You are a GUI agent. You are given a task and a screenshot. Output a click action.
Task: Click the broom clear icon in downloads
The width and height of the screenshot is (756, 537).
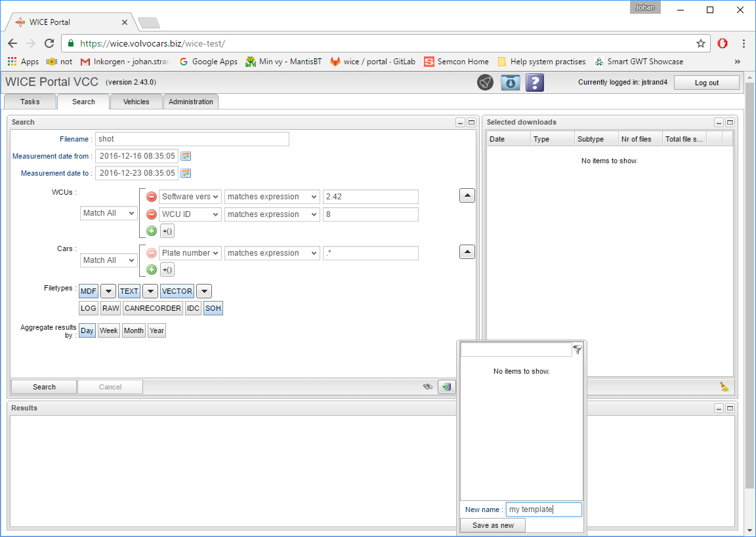pos(724,387)
